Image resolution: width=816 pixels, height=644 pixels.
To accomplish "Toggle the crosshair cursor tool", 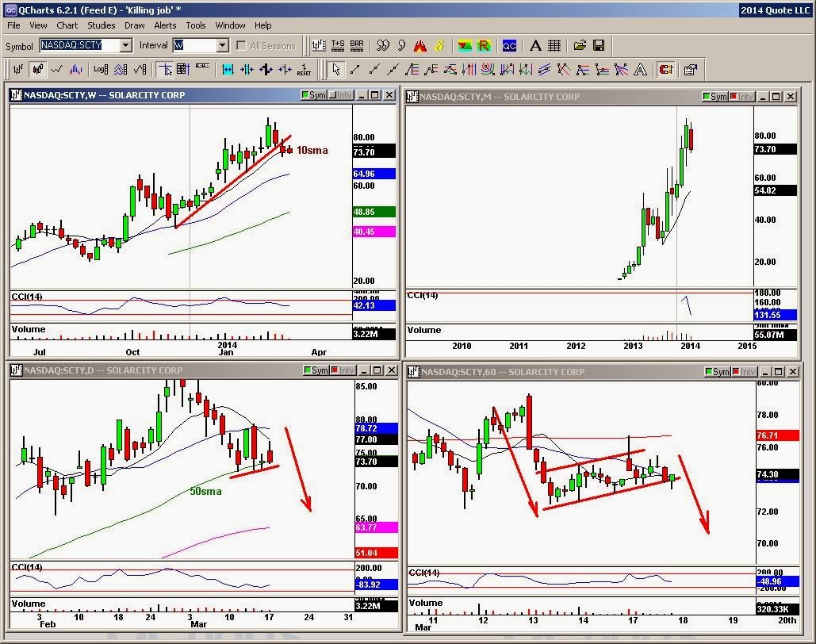I will click(x=166, y=69).
